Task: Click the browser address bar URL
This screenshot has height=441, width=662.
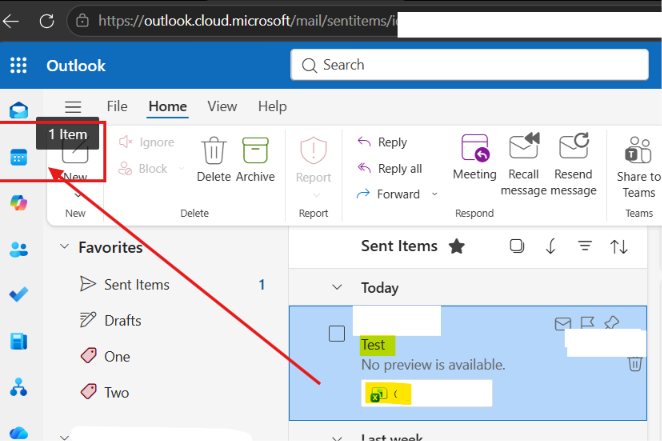Action: click(x=247, y=21)
